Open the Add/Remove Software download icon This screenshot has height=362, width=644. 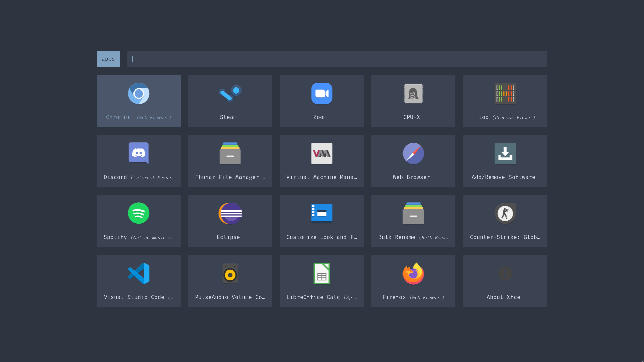(505, 154)
